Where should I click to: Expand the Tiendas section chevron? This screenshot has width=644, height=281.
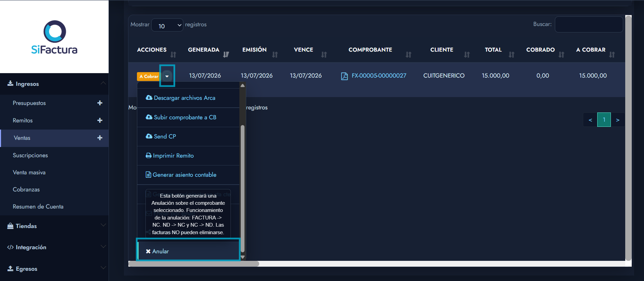coord(103,225)
